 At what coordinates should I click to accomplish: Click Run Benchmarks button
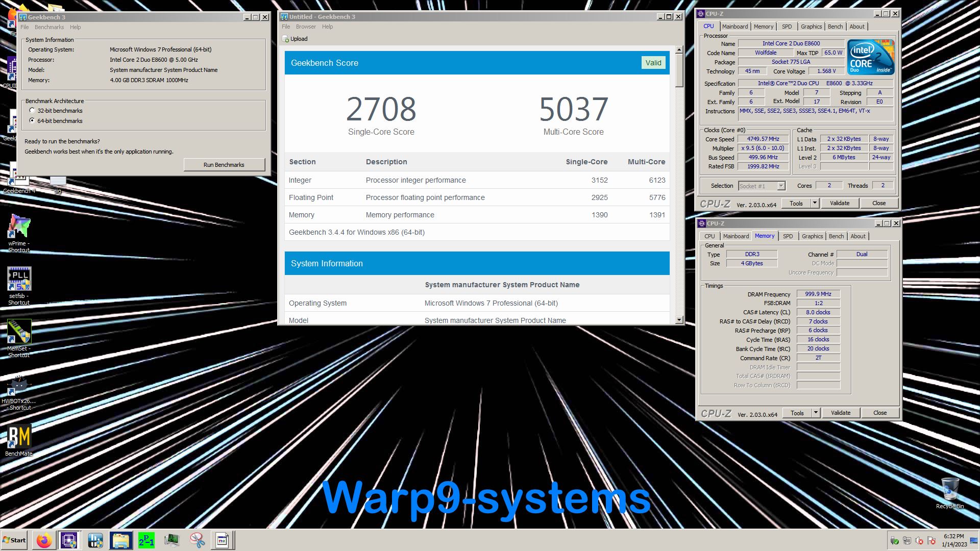pyautogui.click(x=224, y=165)
